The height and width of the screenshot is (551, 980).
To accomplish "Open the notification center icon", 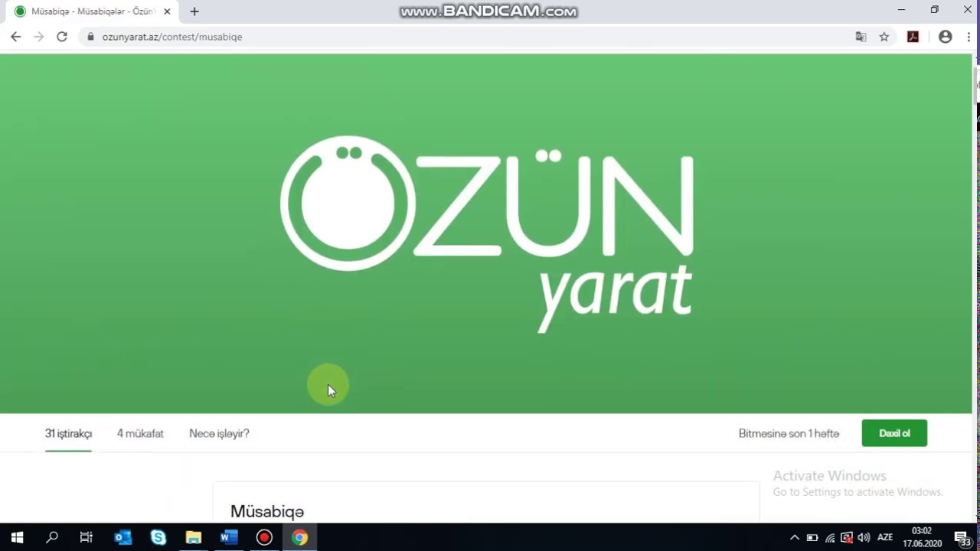I will tap(963, 538).
